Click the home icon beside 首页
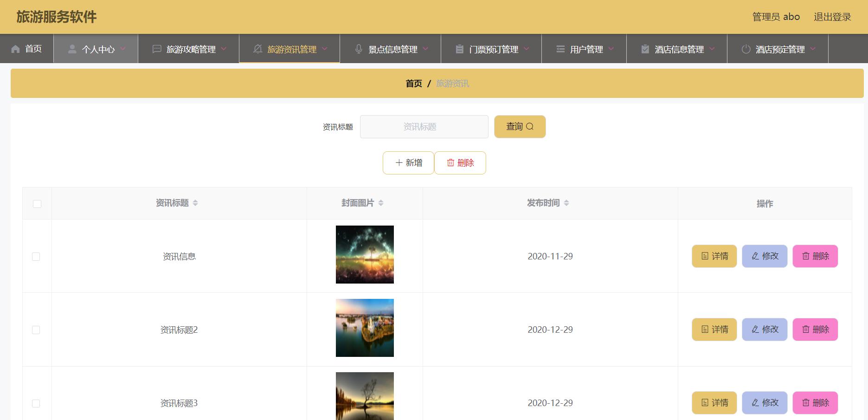 pos(14,48)
